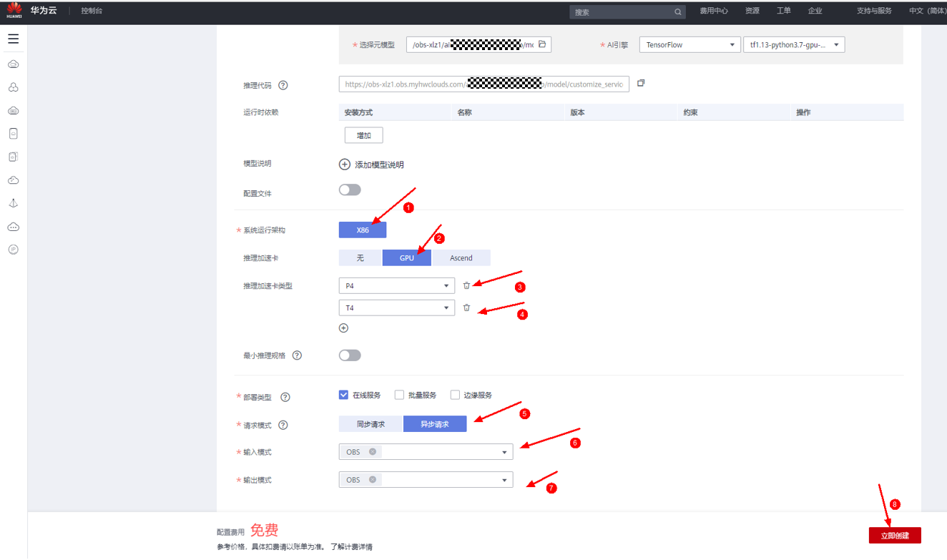Click the Huawei logo in the header
The image size is (947, 560).
[14, 10]
